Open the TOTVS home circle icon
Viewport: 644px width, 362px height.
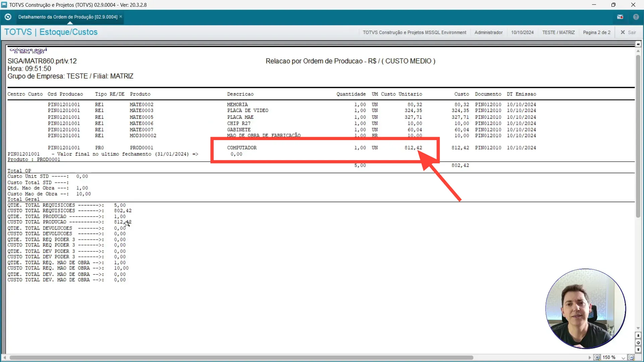[x=8, y=17]
